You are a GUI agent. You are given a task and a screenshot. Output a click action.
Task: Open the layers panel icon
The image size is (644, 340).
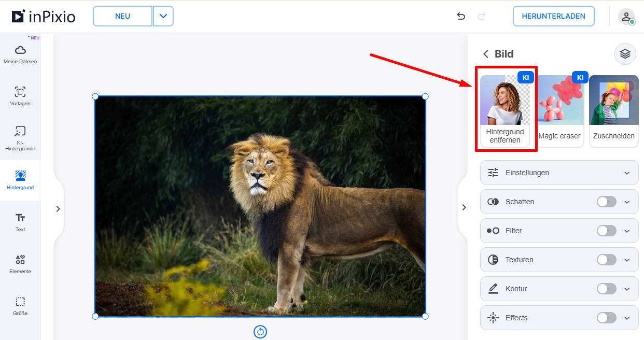(625, 54)
